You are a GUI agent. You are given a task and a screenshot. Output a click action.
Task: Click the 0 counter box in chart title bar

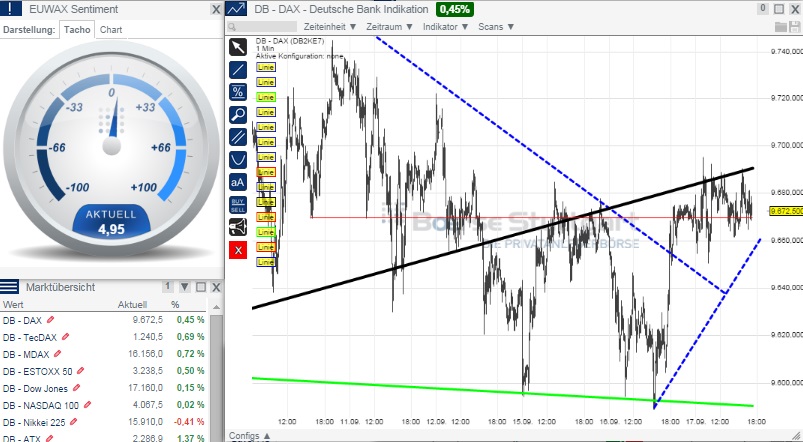coord(763,9)
